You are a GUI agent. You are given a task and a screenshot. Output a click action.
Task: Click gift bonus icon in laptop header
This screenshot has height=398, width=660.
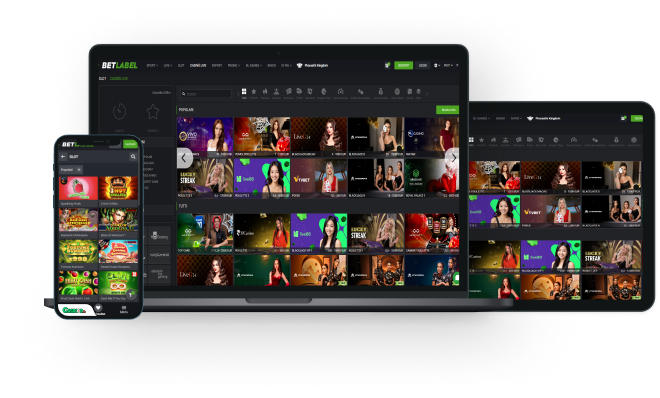387,65
